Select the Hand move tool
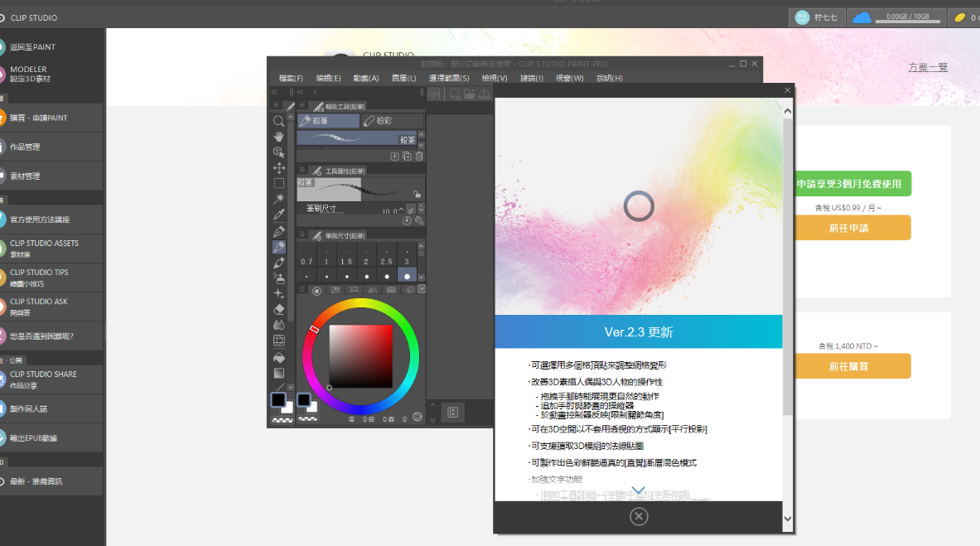 click(x=279, y=137)
